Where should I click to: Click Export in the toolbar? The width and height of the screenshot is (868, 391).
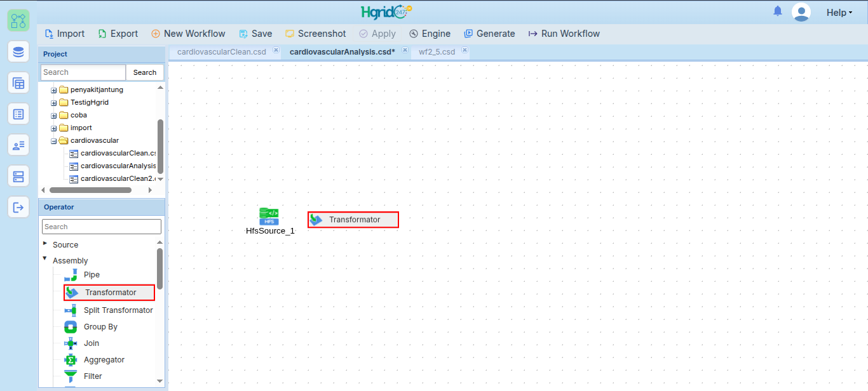[x=118, y=34]
